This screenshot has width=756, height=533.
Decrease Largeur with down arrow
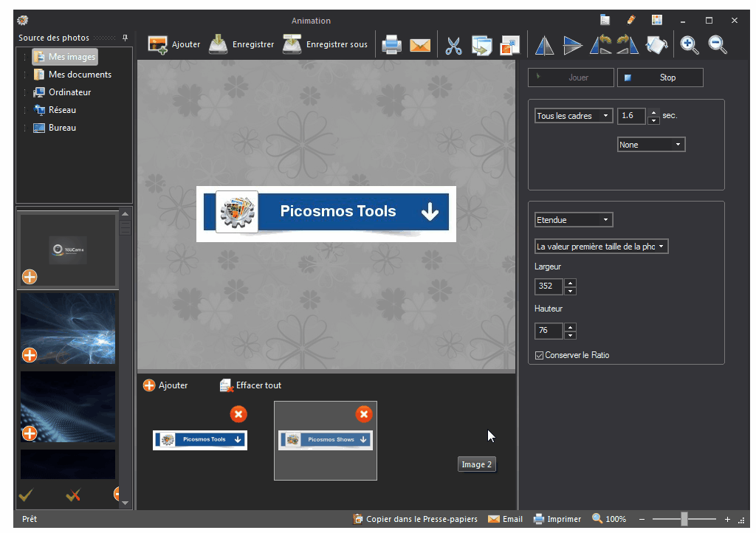click(571, 291)
